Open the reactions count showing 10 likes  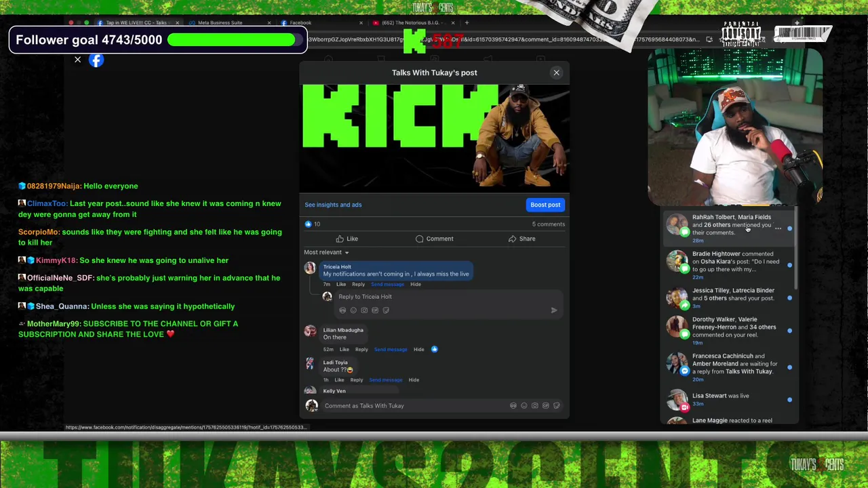(x=313, y=224)
